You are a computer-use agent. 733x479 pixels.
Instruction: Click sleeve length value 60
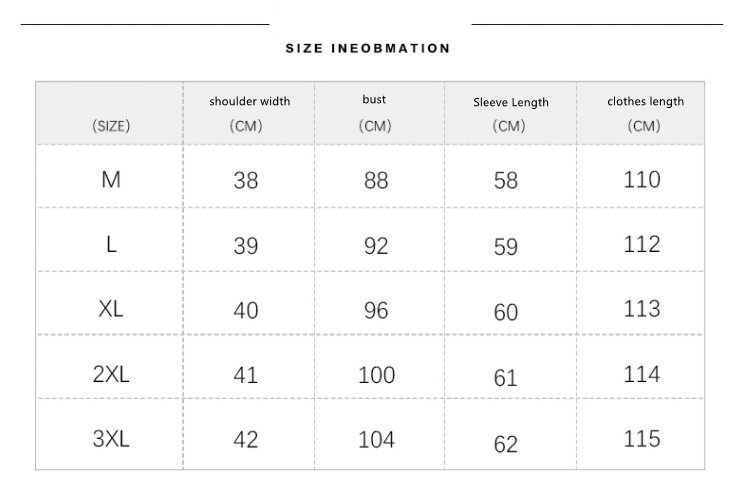point(506,312)
